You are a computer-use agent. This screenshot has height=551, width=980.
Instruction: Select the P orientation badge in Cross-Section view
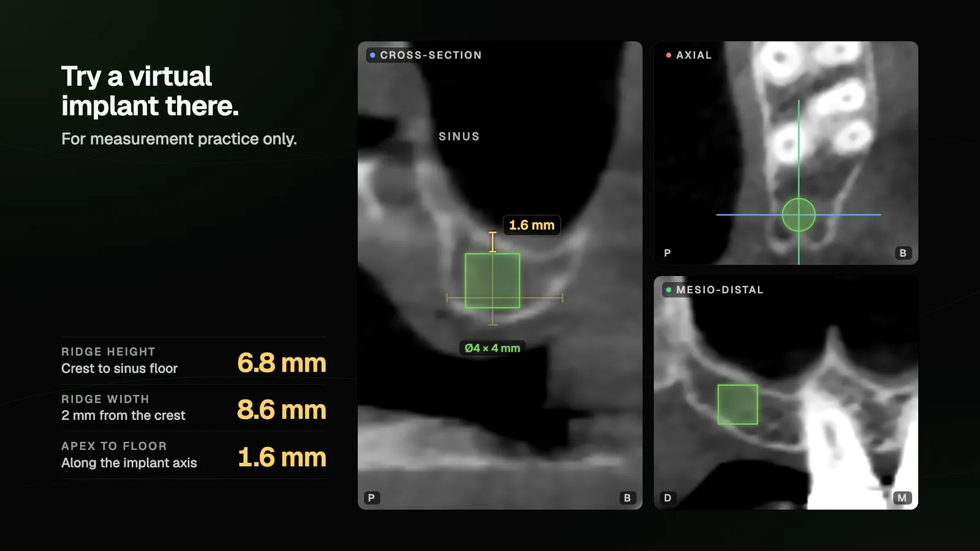tap(371, 498)
